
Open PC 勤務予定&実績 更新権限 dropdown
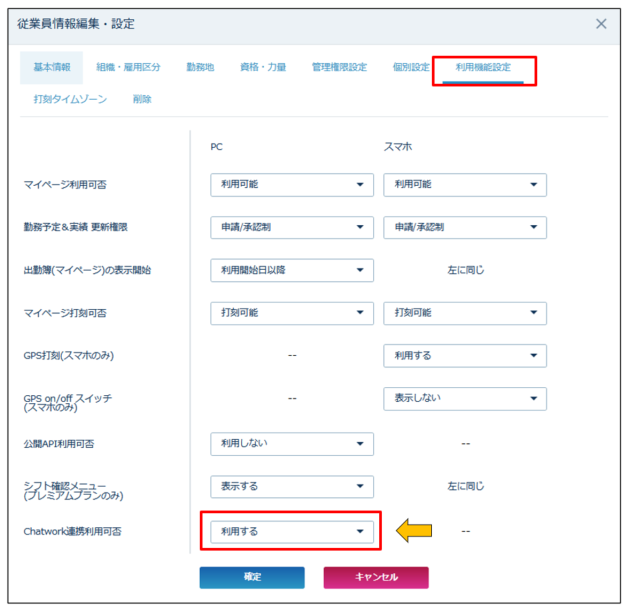click(291, 228)
